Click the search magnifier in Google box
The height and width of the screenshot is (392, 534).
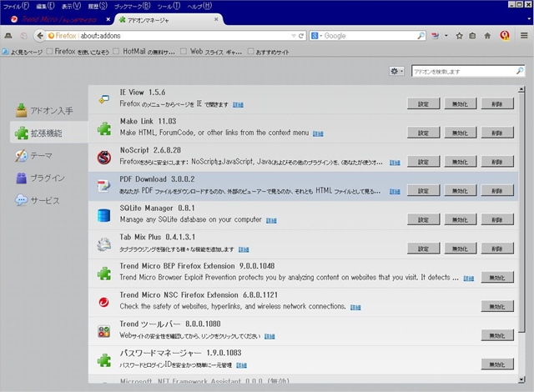tap(421, 35)
